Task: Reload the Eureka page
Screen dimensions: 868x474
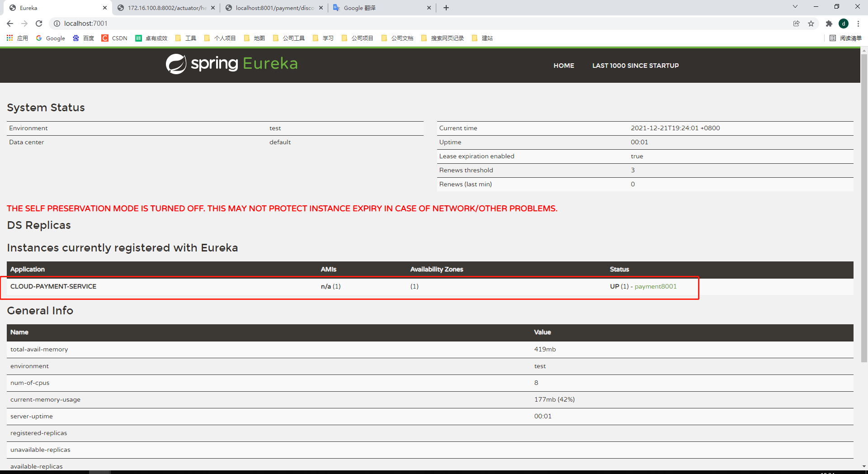Action: 39,24
